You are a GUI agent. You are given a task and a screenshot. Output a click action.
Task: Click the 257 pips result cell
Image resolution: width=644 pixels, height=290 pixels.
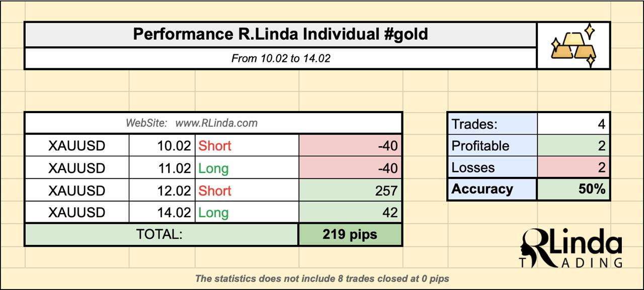click(x=350, y=190)
